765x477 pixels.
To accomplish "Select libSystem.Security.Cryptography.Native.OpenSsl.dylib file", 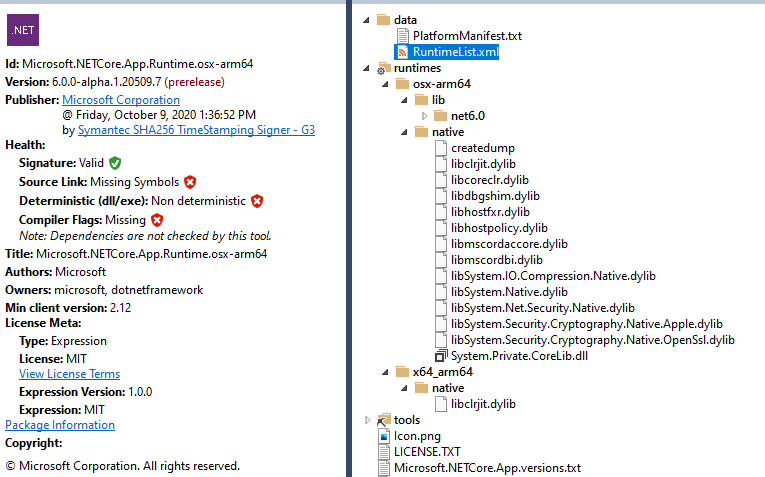I will (x=593, y=340).
